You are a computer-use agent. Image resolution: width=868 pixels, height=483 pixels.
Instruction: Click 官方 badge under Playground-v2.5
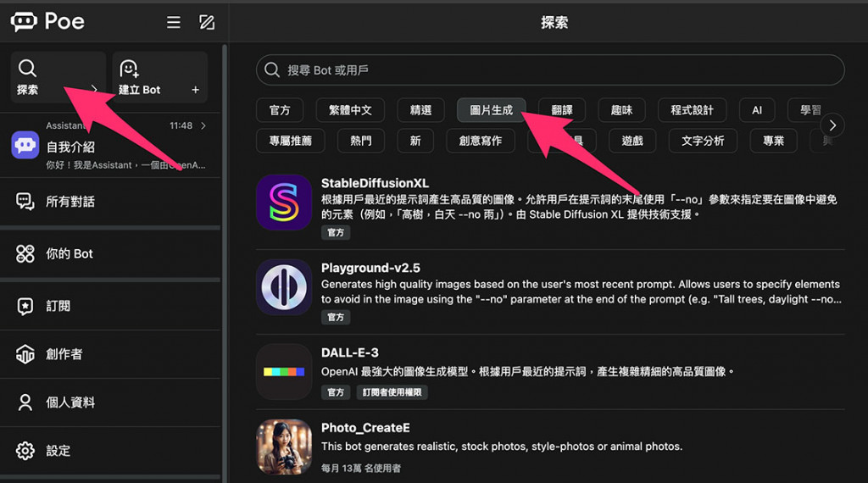(x=336, y=317)
